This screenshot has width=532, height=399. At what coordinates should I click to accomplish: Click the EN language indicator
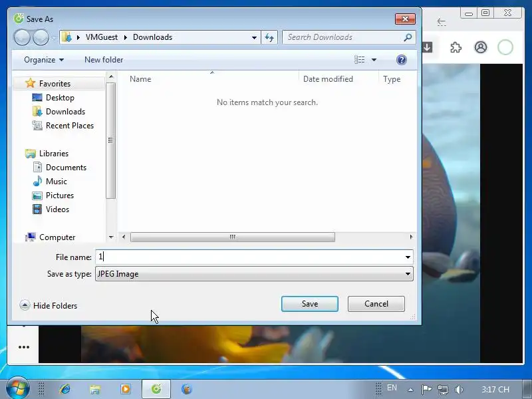392,388
